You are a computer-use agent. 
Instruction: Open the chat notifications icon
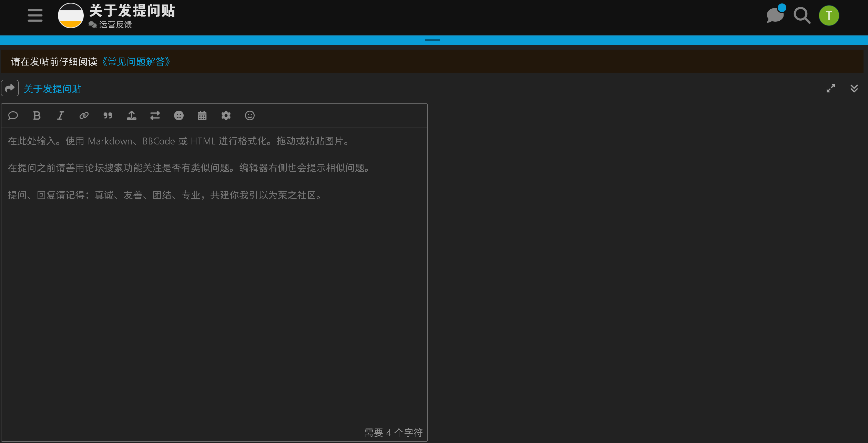tap(775, 15)
